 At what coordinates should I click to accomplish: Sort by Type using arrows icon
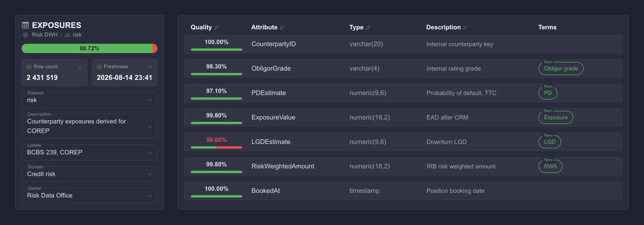[368, 28]
